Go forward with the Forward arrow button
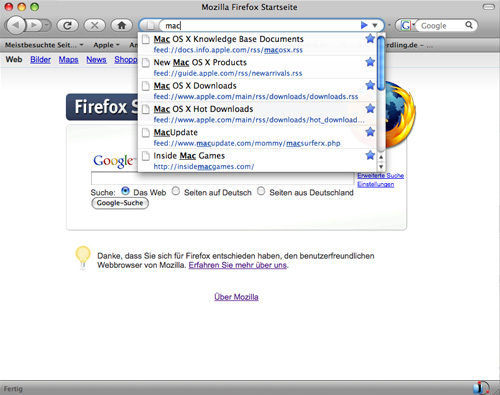500x395 pixels. (x=34, y=25)
